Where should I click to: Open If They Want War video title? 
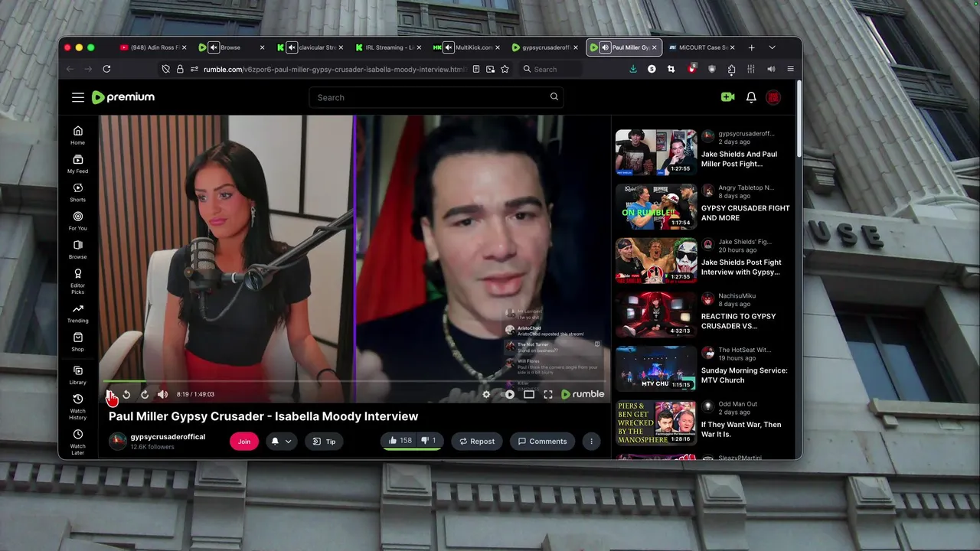[741, 429]
